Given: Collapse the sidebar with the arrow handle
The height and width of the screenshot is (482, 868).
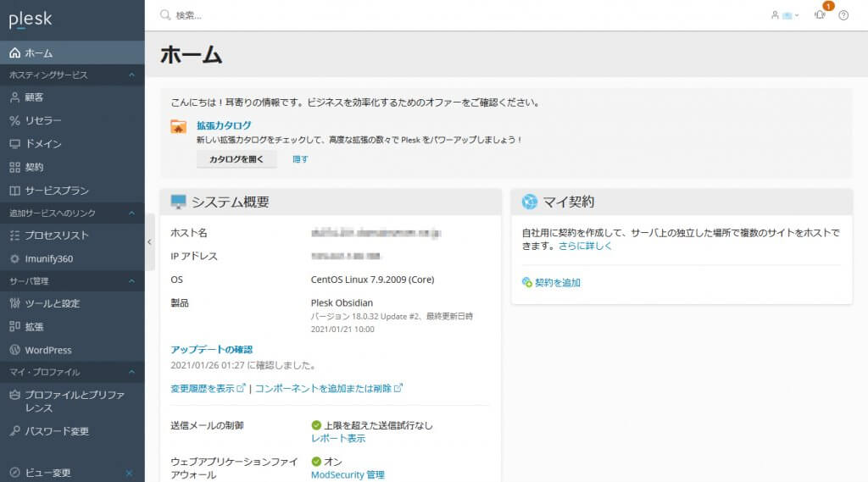Looking at the screenshot, I should coord(149,241).
